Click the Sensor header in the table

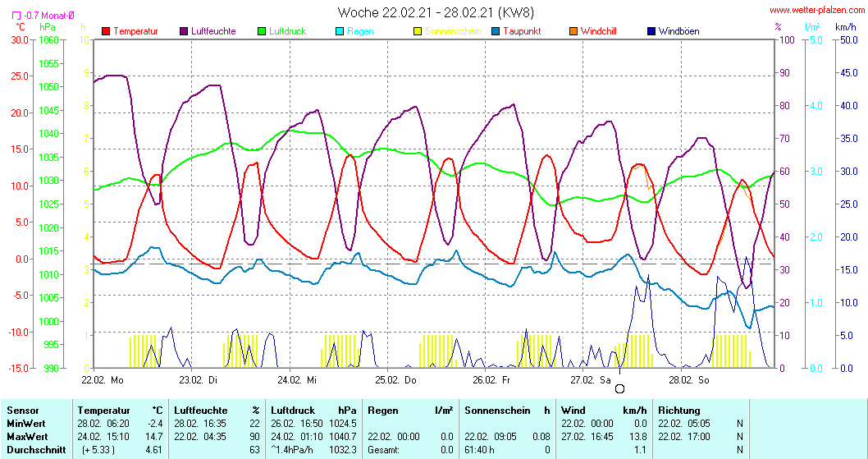[23, 411]
